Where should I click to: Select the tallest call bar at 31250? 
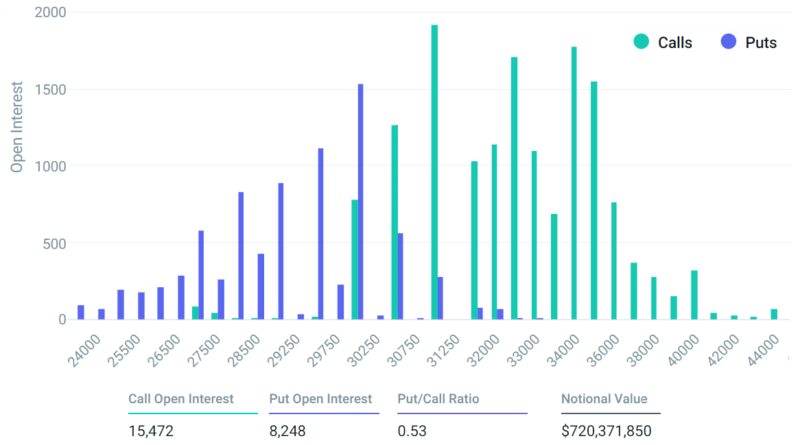coord(434,172)
